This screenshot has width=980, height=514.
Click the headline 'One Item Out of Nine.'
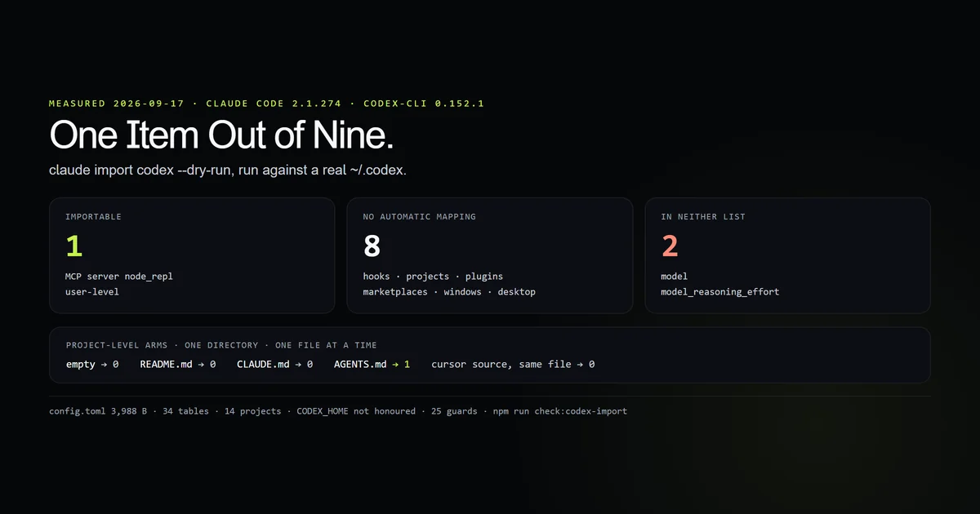221,135
